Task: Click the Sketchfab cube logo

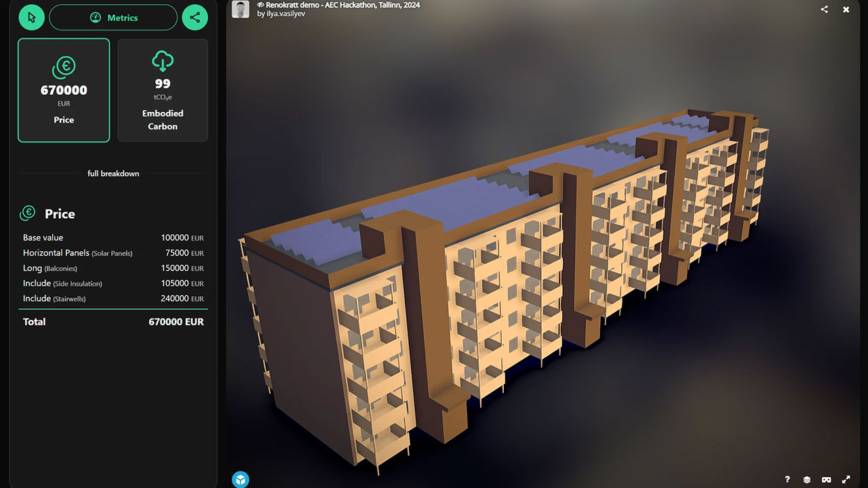Action: point(241,480)
